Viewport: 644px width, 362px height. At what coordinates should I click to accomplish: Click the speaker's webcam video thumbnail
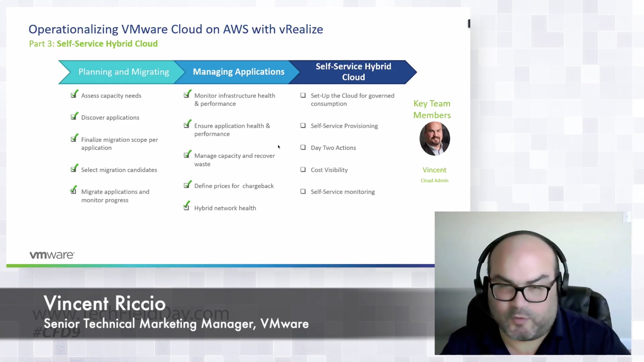[533, 283]
